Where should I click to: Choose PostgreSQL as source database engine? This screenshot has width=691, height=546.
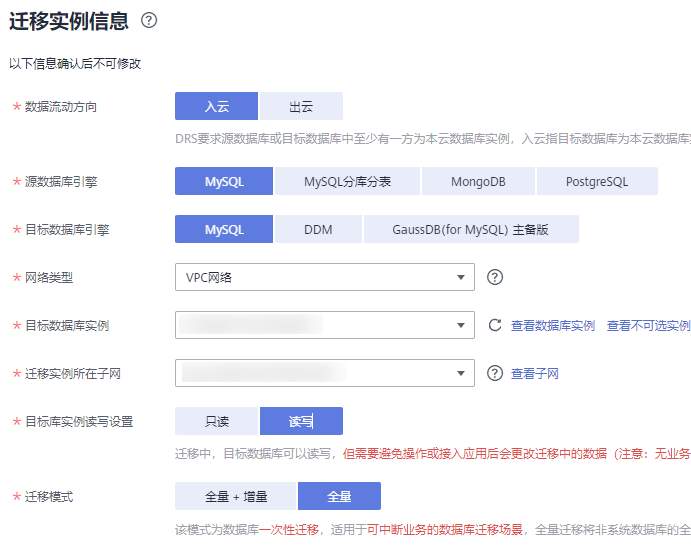(x=597, y=181)
